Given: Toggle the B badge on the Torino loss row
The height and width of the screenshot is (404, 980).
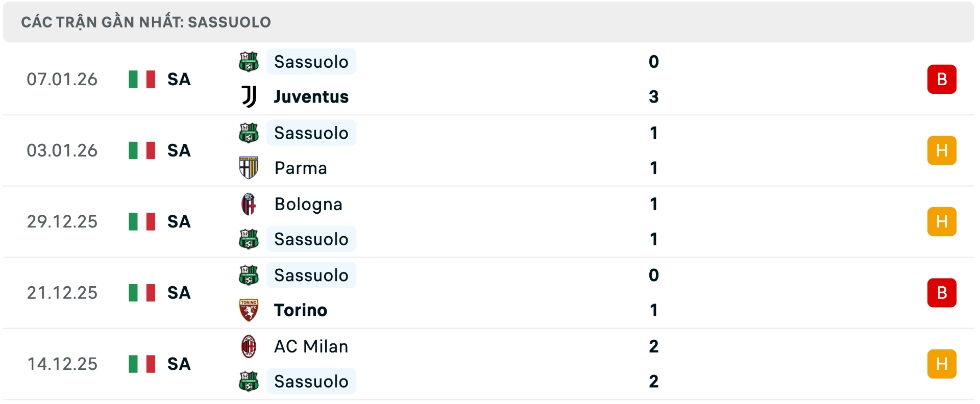Looking at the screenshot, I should [942, 293].
